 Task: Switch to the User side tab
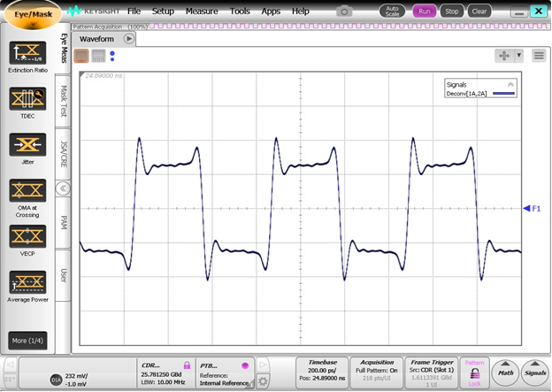(x=64, y=275)
